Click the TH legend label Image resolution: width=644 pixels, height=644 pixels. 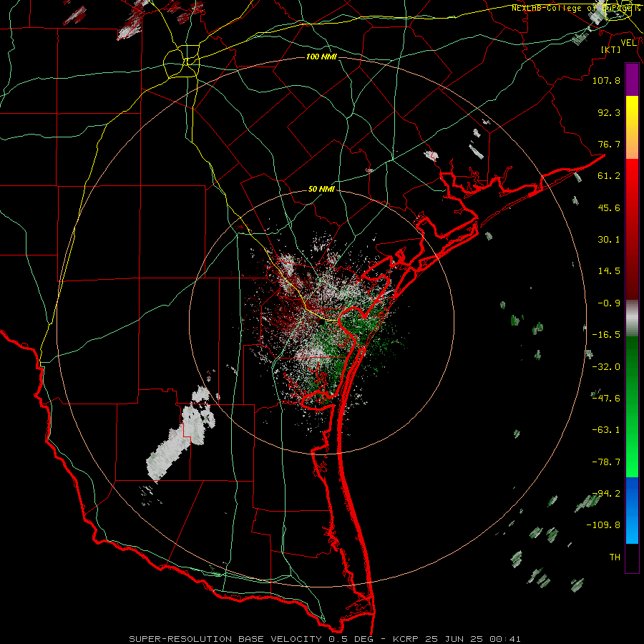click(x=615, y=557)
